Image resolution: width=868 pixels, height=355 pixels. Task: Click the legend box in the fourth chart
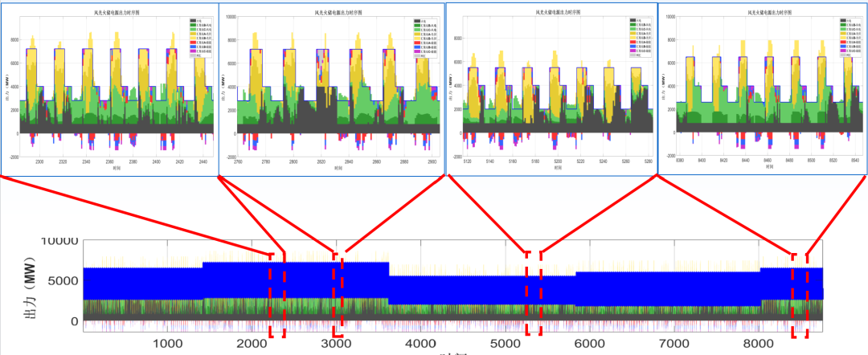pos(848,37)
